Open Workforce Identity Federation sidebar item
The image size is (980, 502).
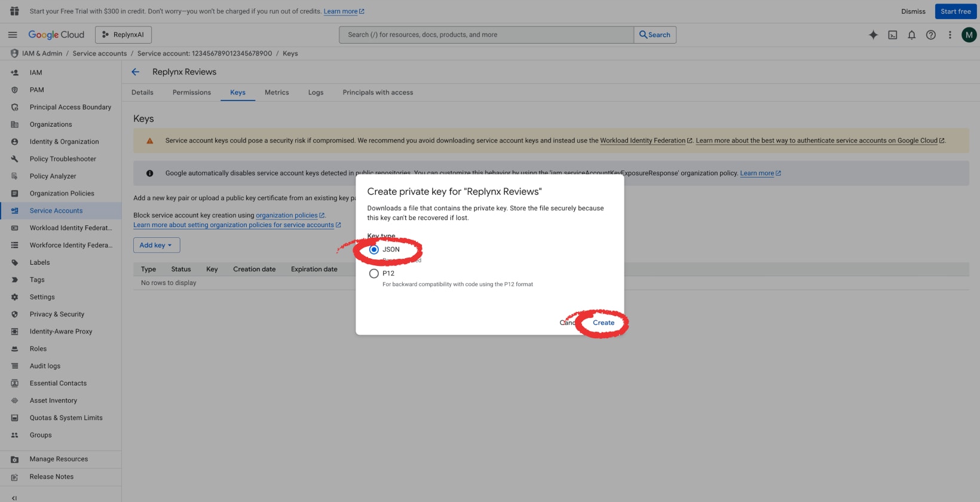pyautogui.click(x=60, y=245)
